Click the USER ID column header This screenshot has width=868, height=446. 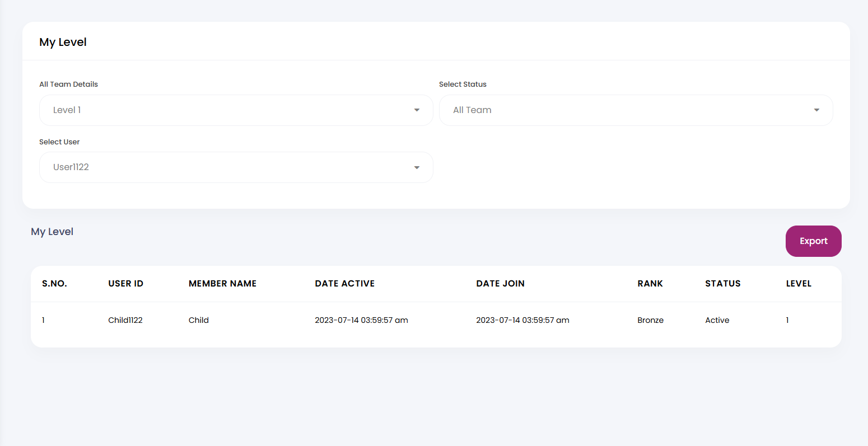click(x=125, y=284)
